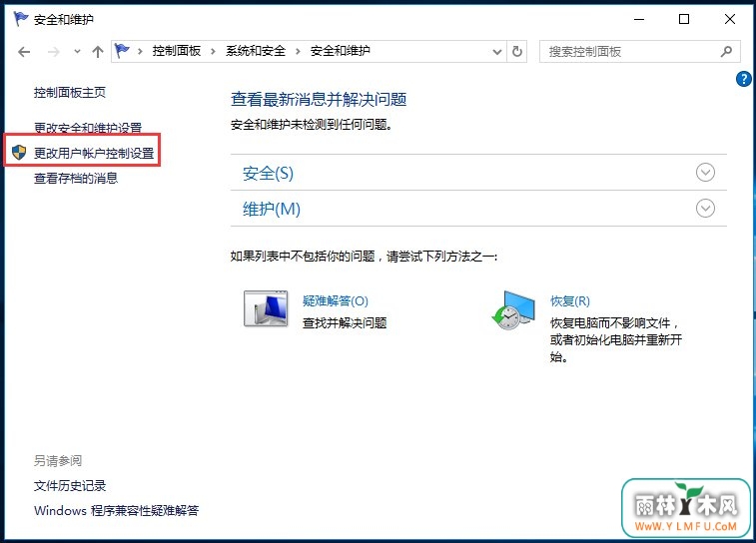Click the flag icon in the address bar

tap(122, 50)
